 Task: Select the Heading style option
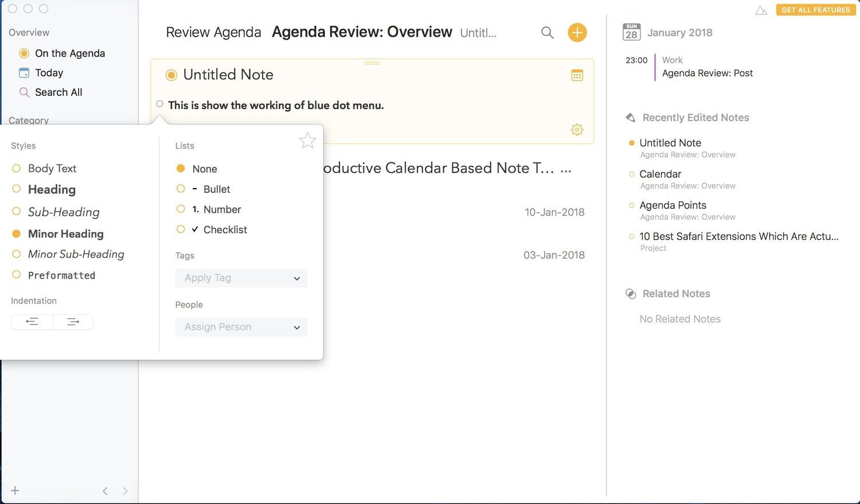click(52, 189)
